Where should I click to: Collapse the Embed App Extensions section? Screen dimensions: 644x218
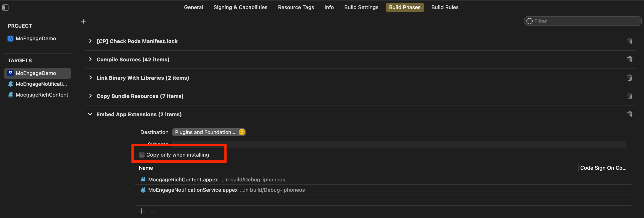click(x=90, y=114)
